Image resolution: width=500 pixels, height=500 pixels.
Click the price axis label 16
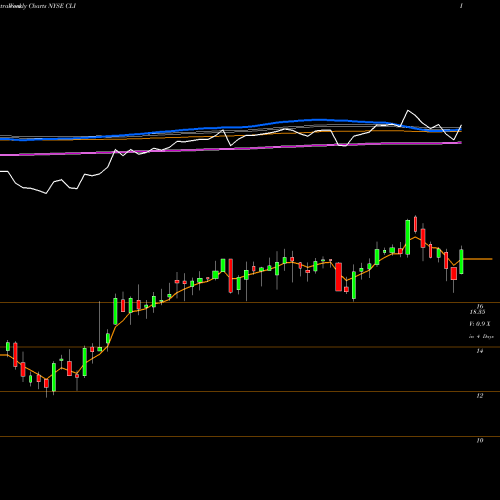point(480,306)
